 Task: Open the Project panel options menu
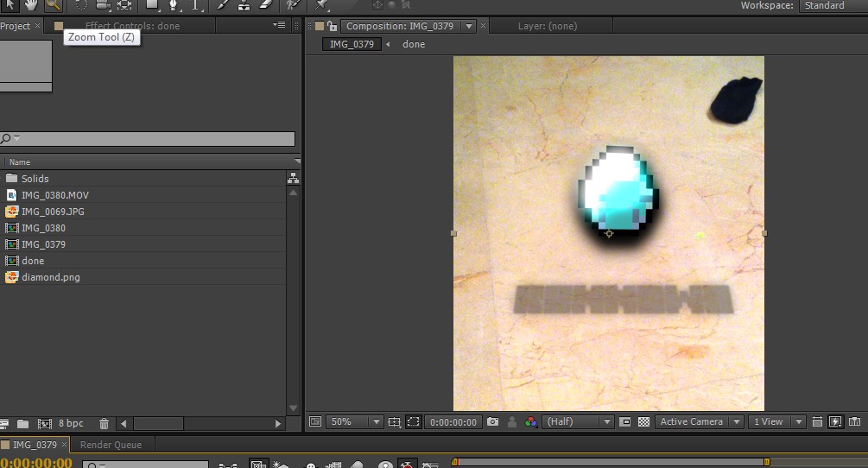pos(279,25)
